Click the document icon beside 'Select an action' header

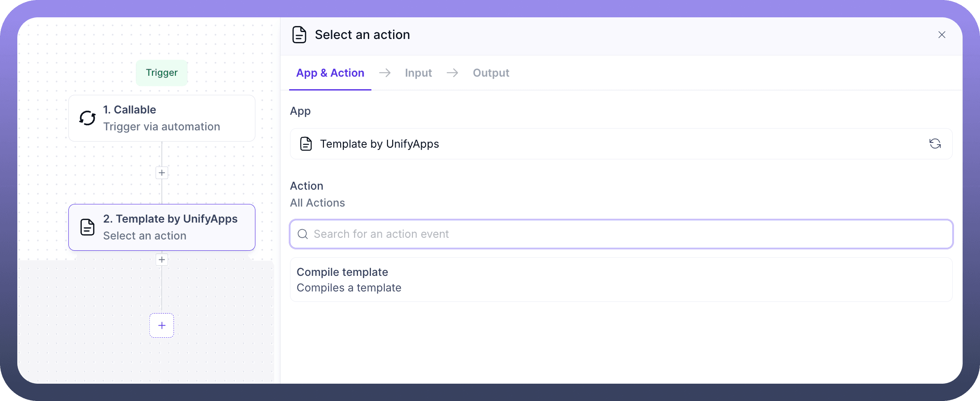299,35
